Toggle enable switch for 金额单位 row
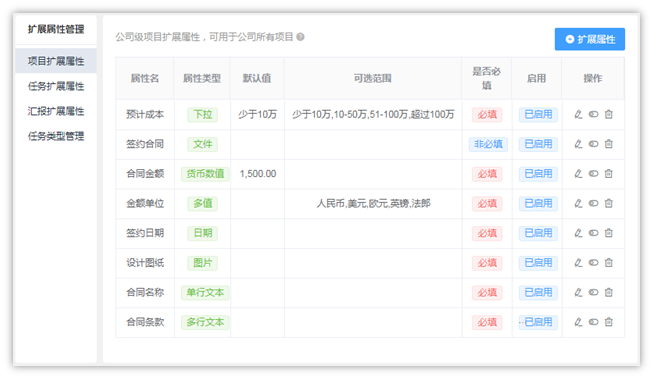This screenshot has height=379, width=653. point(593,203)
